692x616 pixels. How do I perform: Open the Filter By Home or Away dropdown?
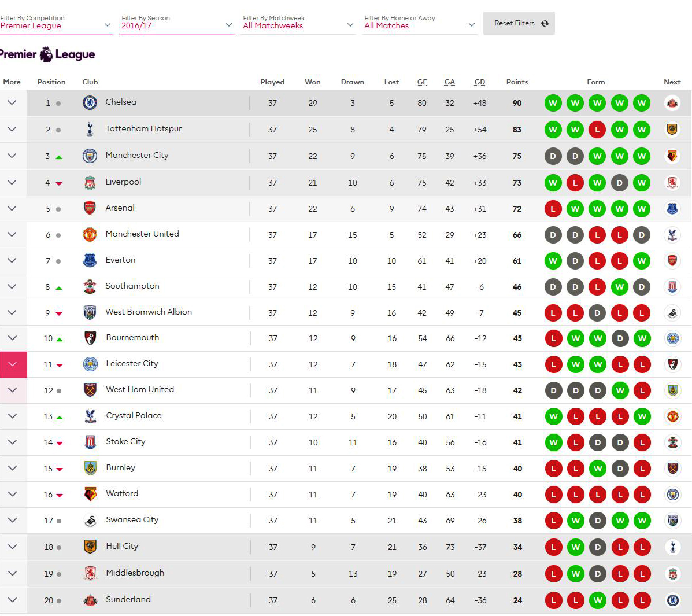click(420, 23)
